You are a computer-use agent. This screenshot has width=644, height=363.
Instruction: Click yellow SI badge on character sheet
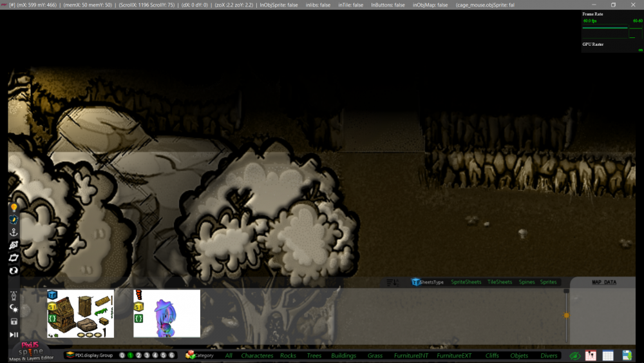tap(139, 307)
